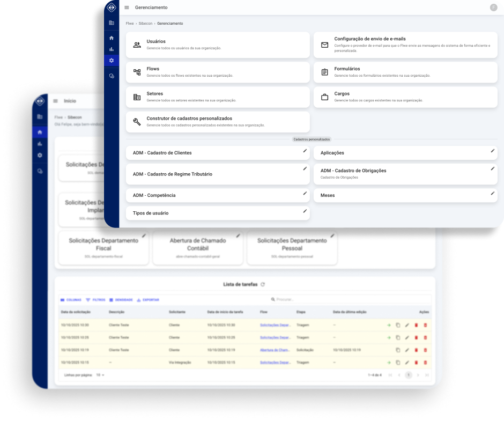Select Construtor de cadastros personalizados
The height and width of the screenshot is (421, 504).
tap(217, 121)
